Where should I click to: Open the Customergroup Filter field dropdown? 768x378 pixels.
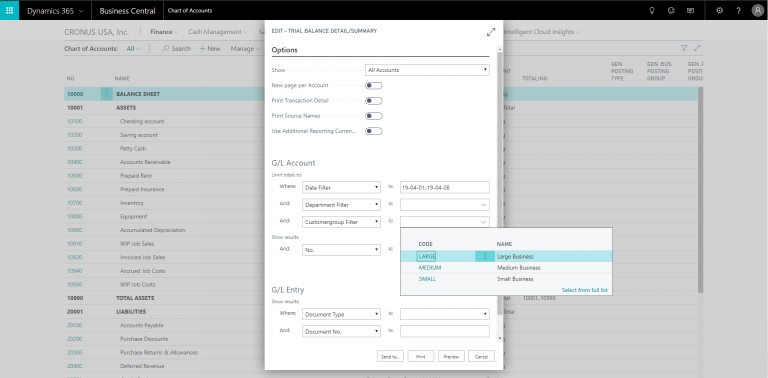point(341,222)
